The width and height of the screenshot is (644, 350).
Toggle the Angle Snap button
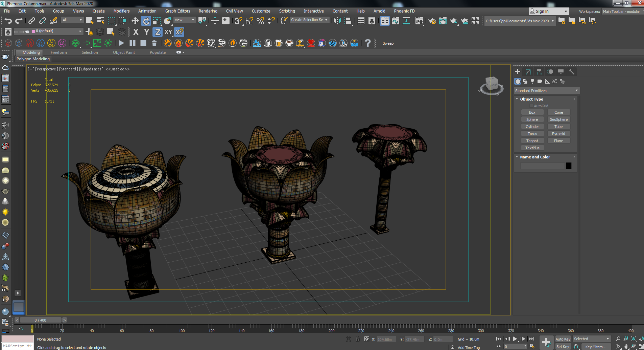point(249,21)
